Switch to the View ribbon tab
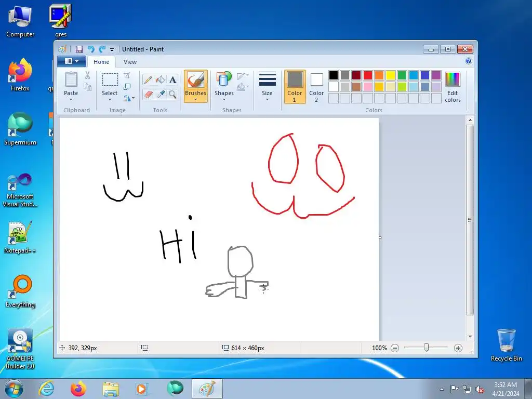Image resolution: width=532 pixels, height=399 pixels. point(130,62)
